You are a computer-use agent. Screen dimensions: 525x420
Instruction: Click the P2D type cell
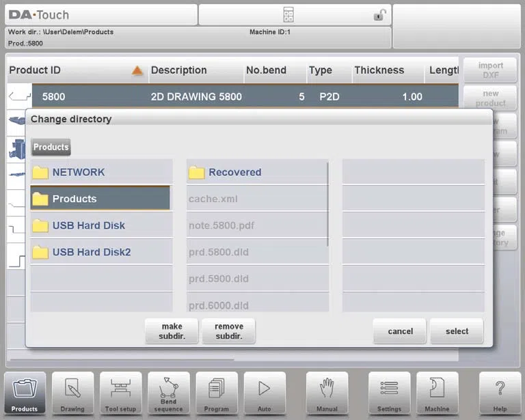pos(329,97)
